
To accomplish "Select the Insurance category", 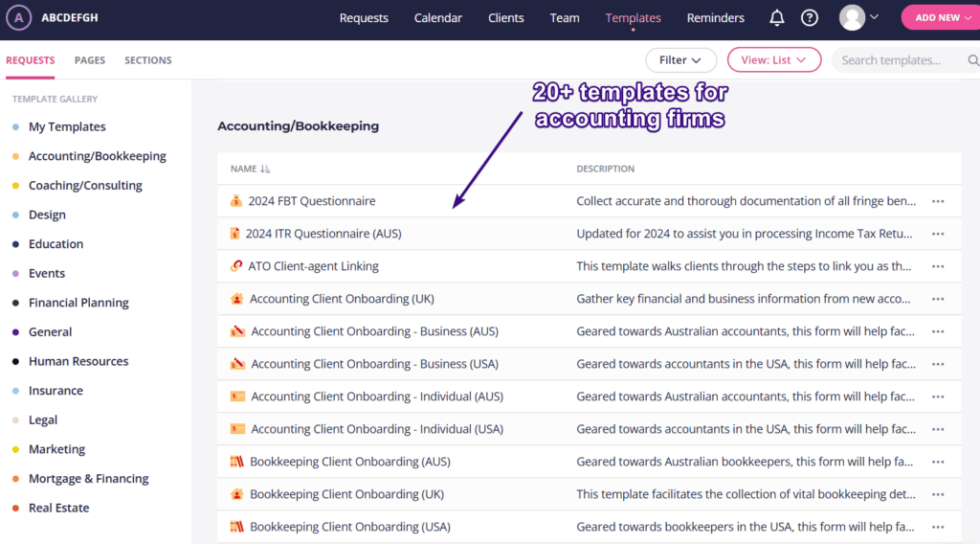I will pos(56,391).
